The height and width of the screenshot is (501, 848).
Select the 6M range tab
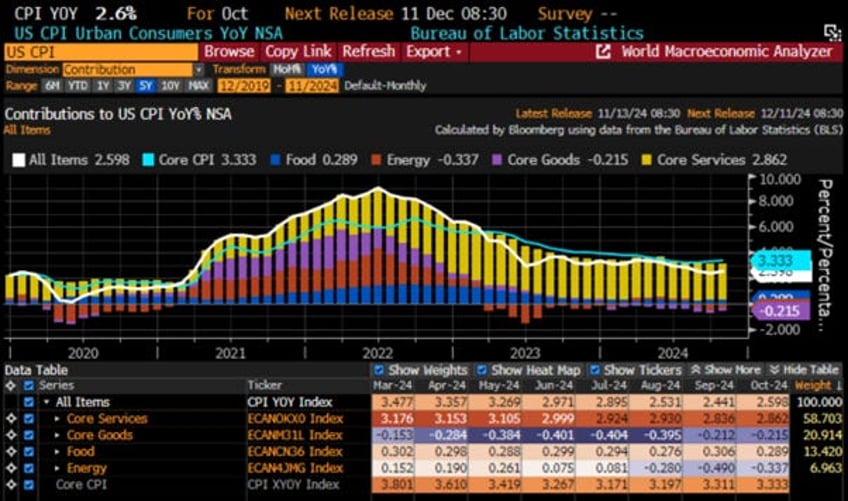coord(52,85)
